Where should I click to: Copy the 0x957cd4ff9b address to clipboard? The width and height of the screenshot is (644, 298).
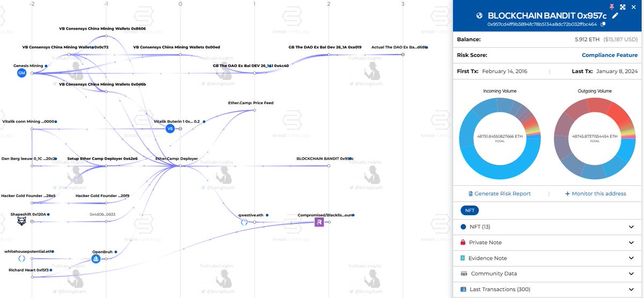point(604,24)
